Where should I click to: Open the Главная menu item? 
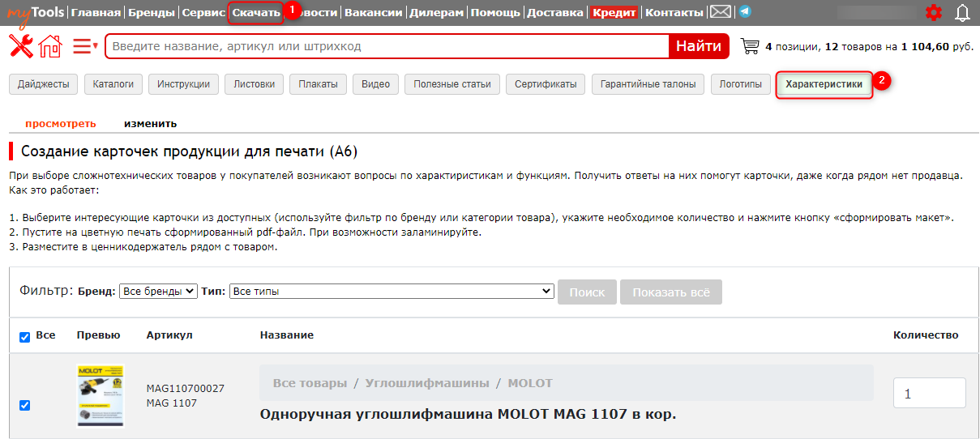(x=96, y=12)
